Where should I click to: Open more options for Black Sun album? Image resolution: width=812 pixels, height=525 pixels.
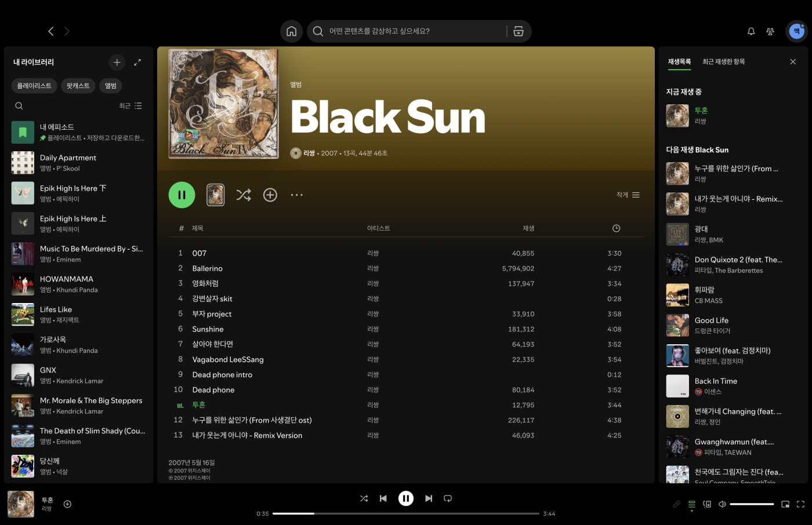coord(296,195)
